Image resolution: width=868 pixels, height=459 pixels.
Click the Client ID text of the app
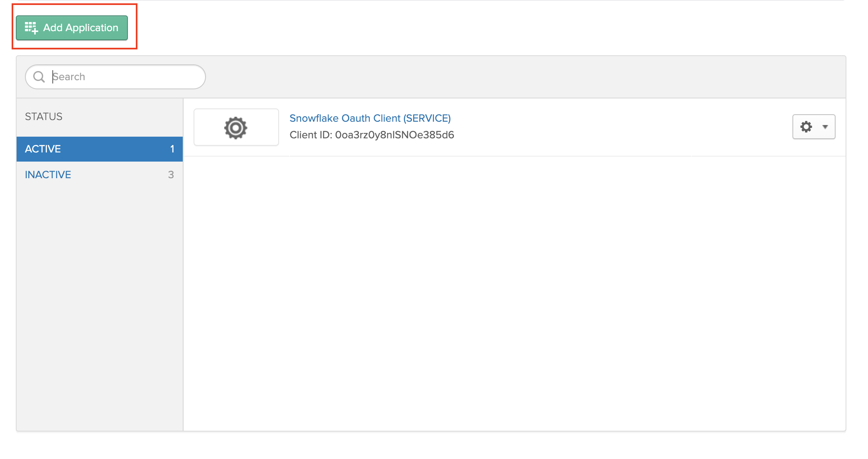[x=372, y=135]
